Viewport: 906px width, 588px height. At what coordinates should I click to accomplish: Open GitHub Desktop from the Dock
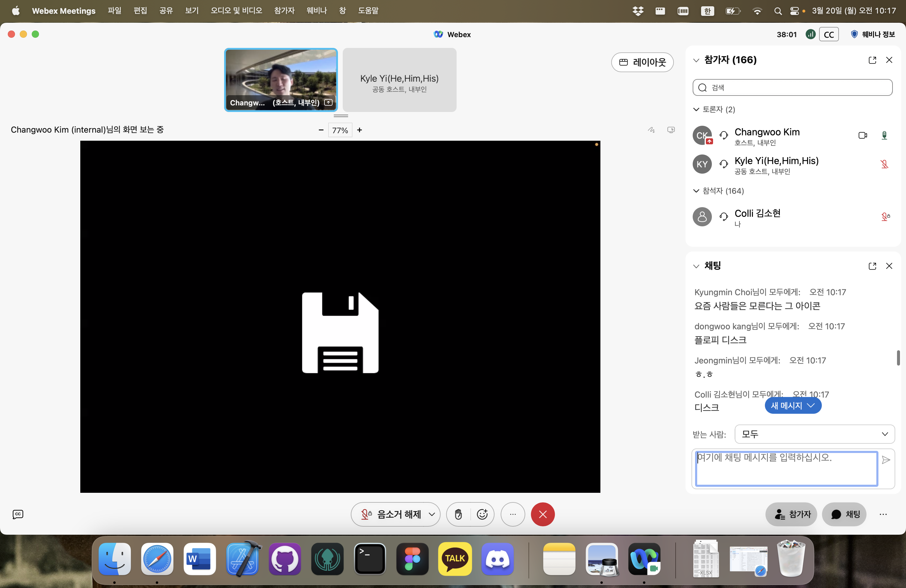[x=285, y=559]
